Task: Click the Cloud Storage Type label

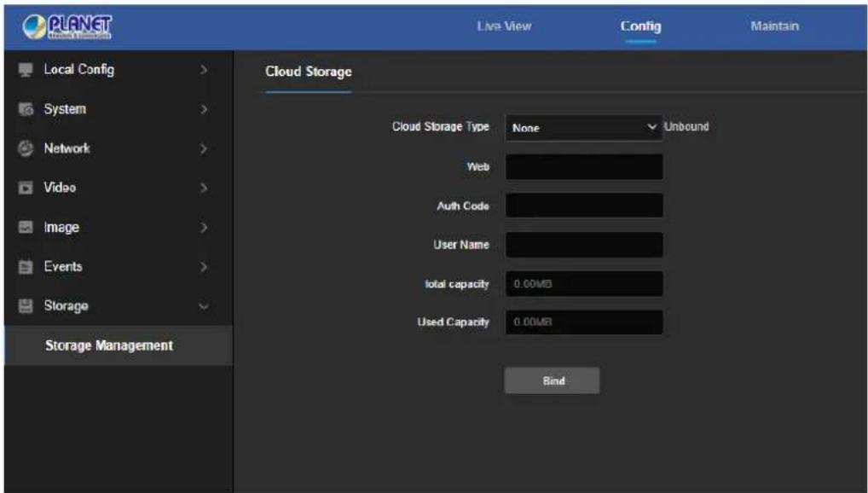Action: click(441, 127)
